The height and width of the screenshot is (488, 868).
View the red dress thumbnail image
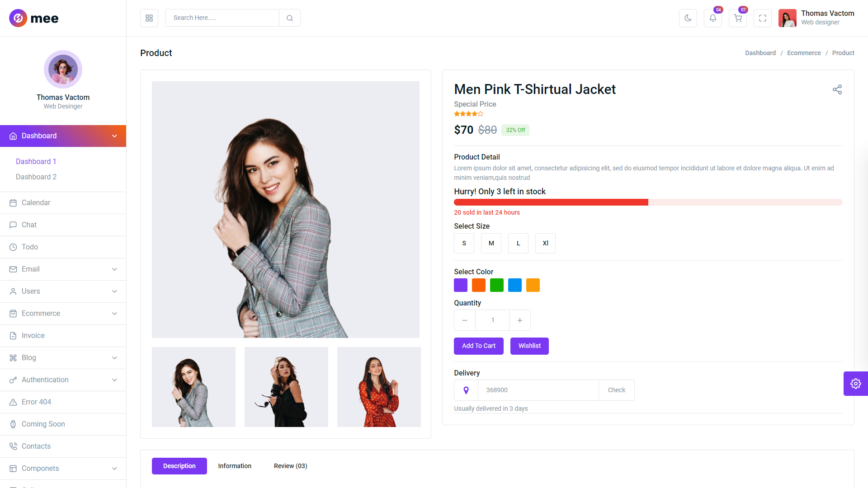point(379,387)
